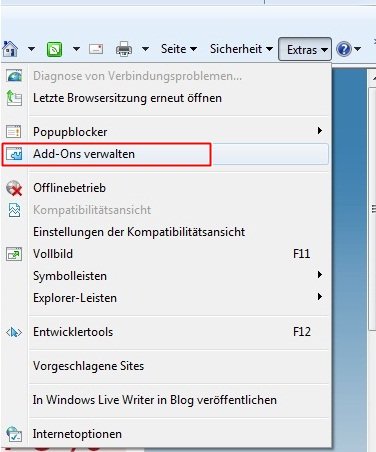Expand the Seite dropdown menu
376x452 pixels.
coord(179,49)
